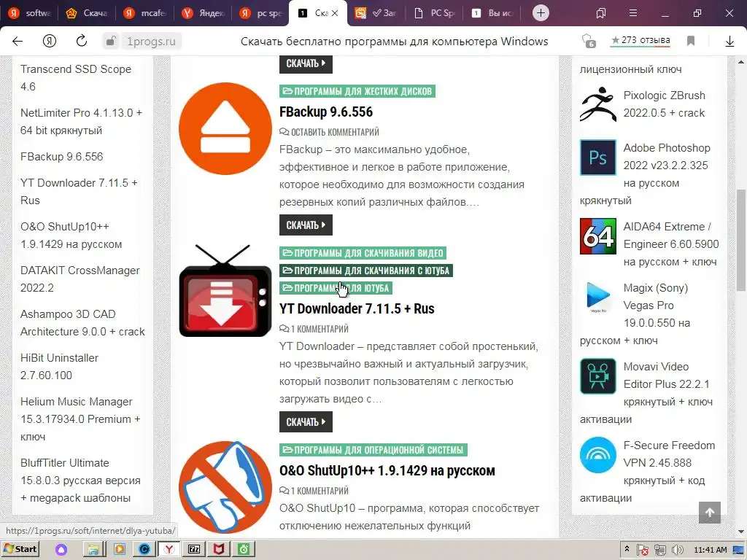This screenshot has height=560, width=747.
Task: Switch to the 'pc spe' tab
Action: pos(260,13)
